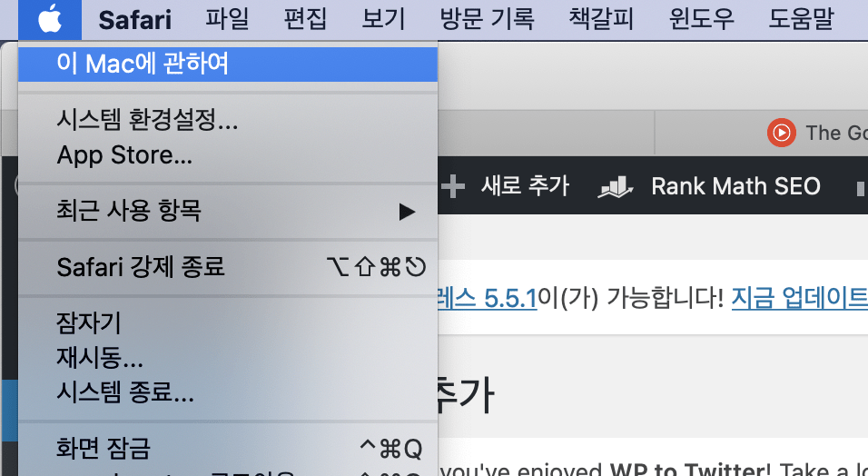Open the Safari application menu
Viewport: 868px width, 476px height.
click(x=134, y=19)
